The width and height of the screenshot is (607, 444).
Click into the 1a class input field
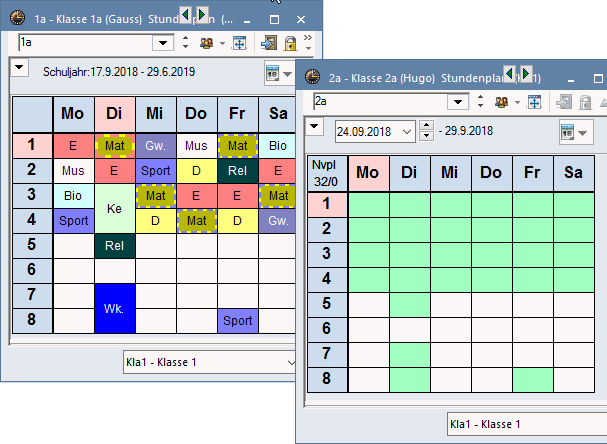85,42
